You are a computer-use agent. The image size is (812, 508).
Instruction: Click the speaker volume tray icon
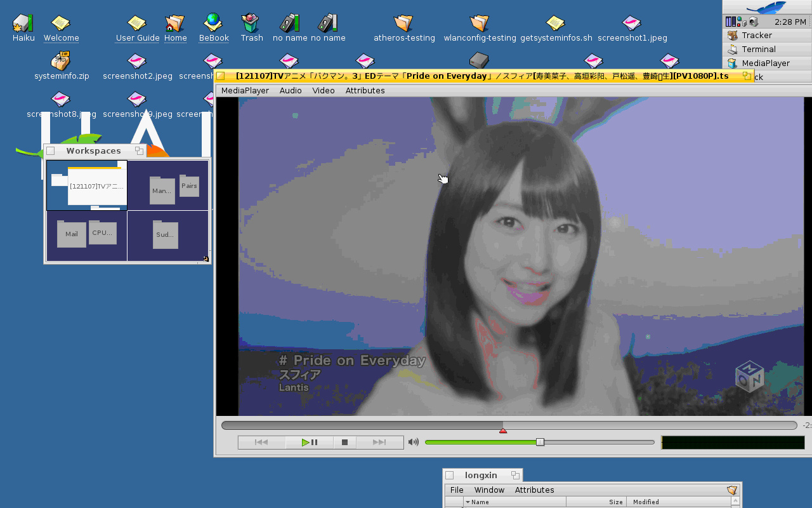click(753, 22)
